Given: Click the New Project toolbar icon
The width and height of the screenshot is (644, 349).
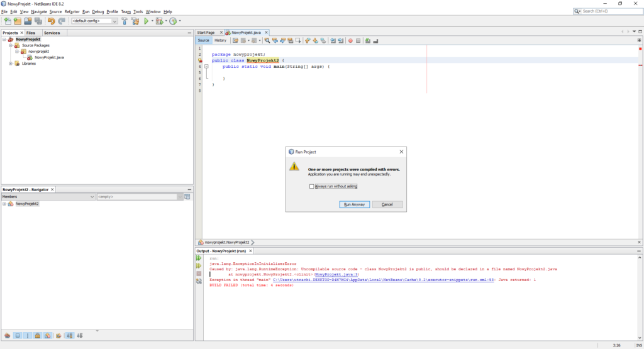Looking at the screenshot, I should point(18,21).
